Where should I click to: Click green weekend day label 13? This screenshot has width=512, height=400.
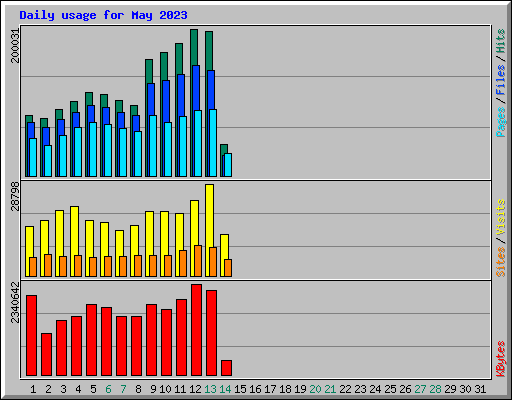210,389
